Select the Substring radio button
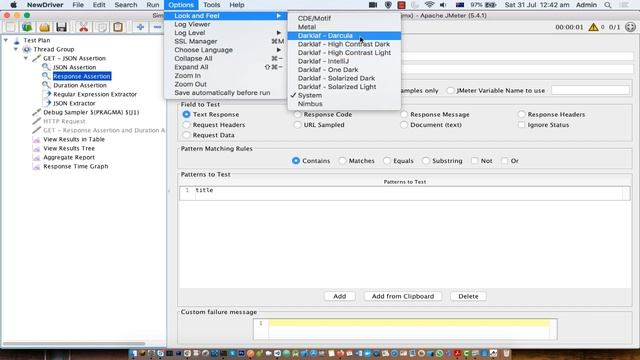Image resolution: width=640 pixels, height=360 pixels. (x=426, y=161)
